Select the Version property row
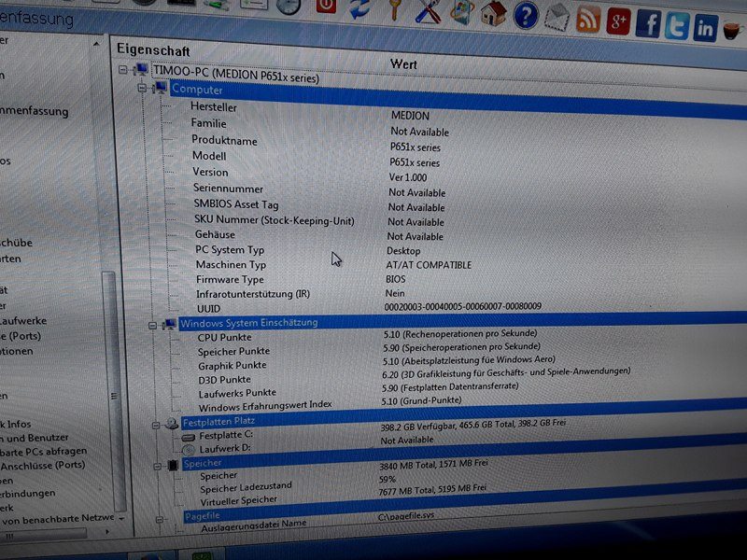Viewport: 747px width, 560px height. (210, 172)
